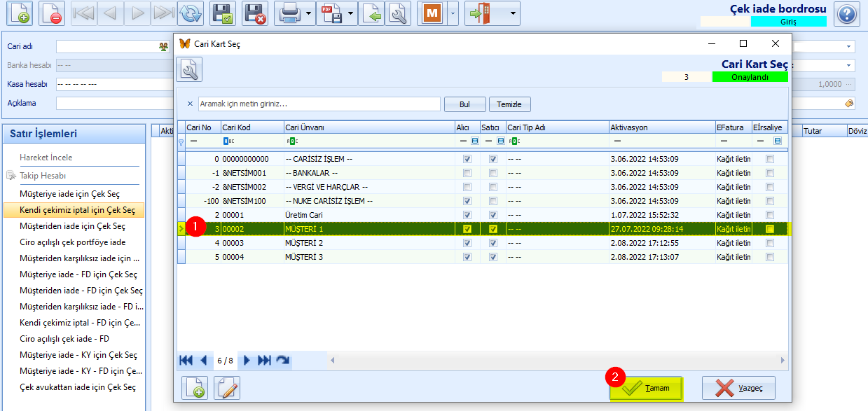
Task: Select Müşteriye iade için Çek Seç
Action: [x=69, y=193]
